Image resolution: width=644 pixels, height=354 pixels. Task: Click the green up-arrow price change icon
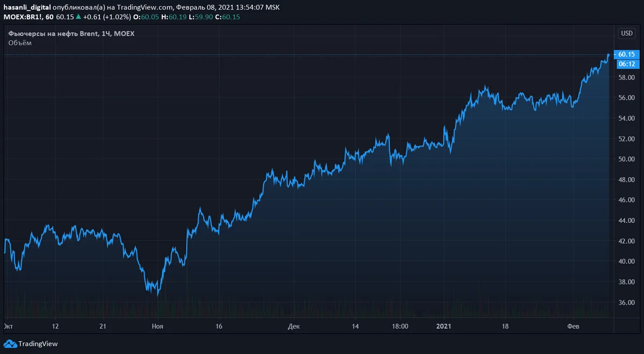click(78, 17)
